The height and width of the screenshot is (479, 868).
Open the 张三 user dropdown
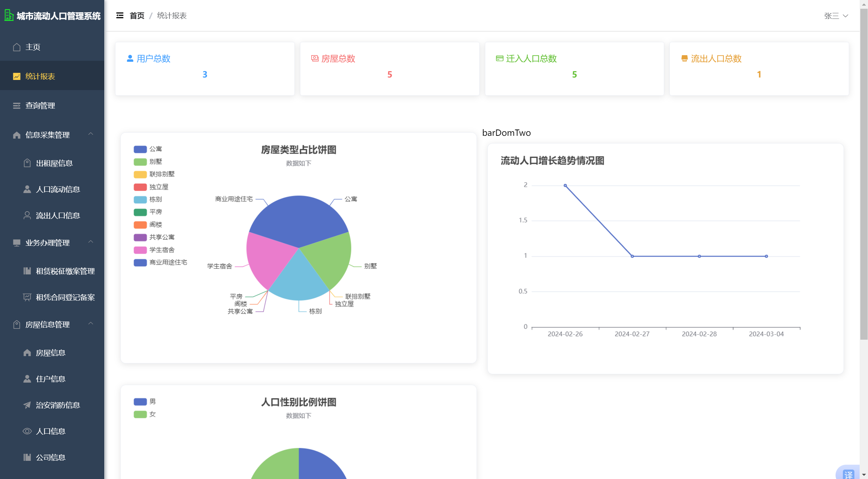coord(836,16)
